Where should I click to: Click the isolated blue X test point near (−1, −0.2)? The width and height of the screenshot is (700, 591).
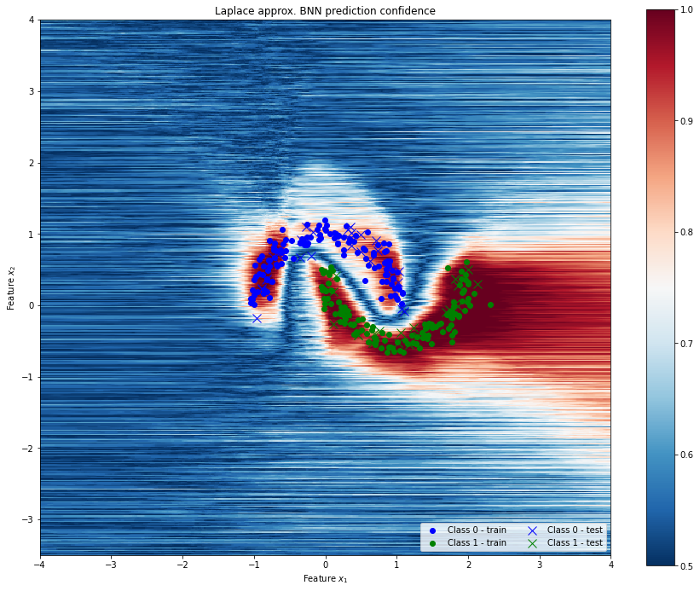257,318
